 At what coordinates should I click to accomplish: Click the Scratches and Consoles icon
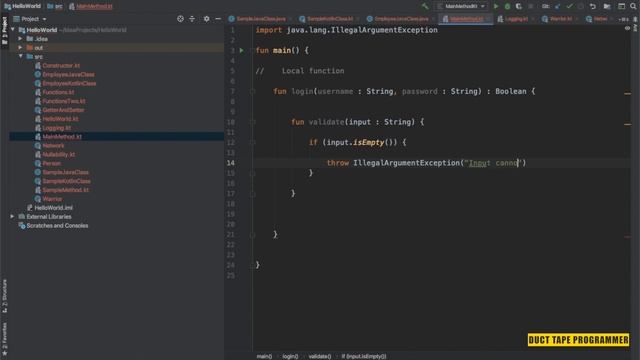(x=22, y=225)
